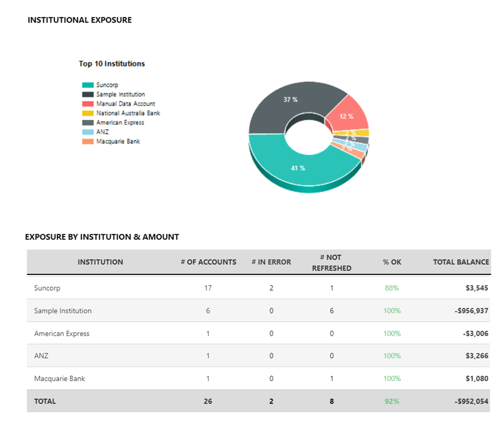Click American Express's 100% OK value

click(x=392, y=333)
